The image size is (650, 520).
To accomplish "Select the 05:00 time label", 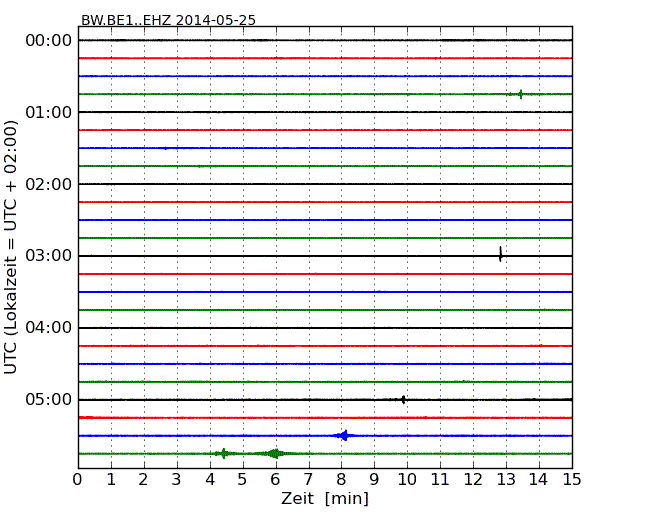I will coord(49,399).
